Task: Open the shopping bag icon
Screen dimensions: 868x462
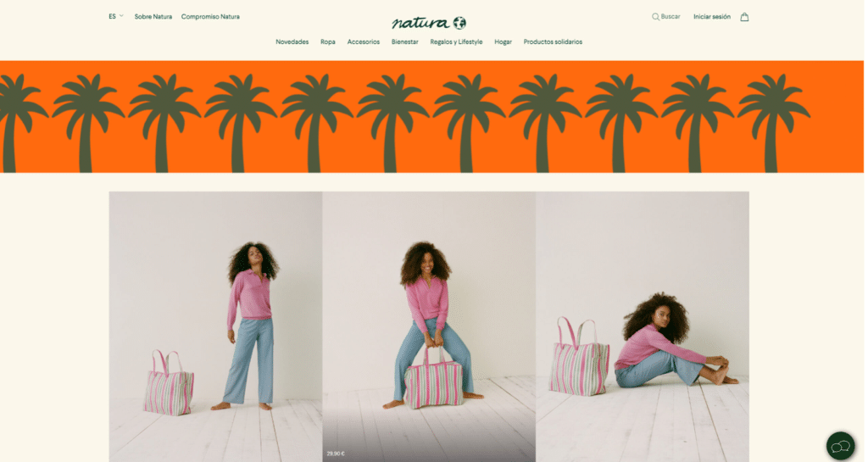Action: point(744,17)
